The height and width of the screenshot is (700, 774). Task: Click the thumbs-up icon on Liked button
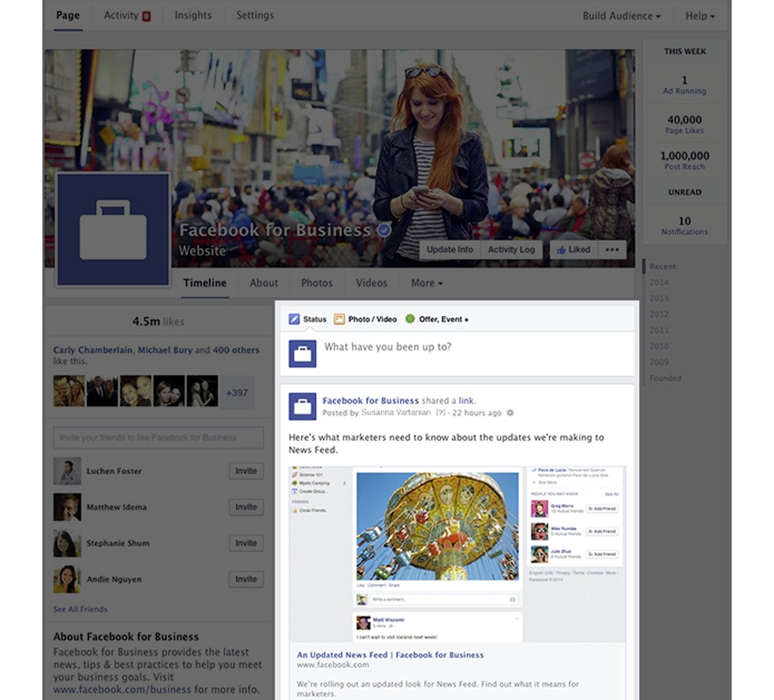[x=561, y=249]
